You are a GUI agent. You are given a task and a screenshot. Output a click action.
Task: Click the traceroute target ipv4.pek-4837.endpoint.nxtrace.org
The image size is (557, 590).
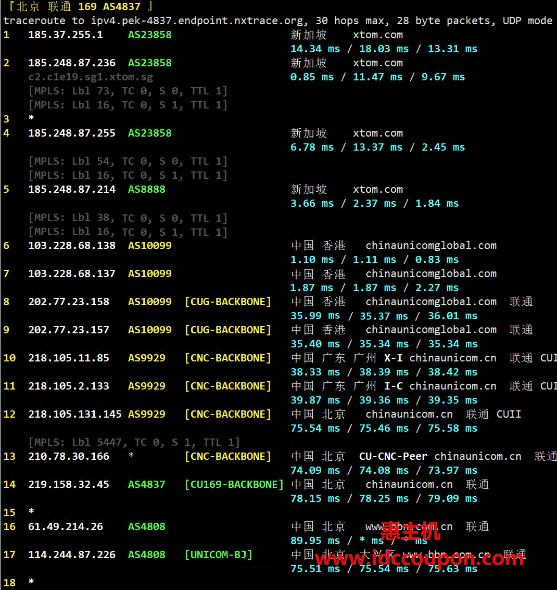[197, 20]
